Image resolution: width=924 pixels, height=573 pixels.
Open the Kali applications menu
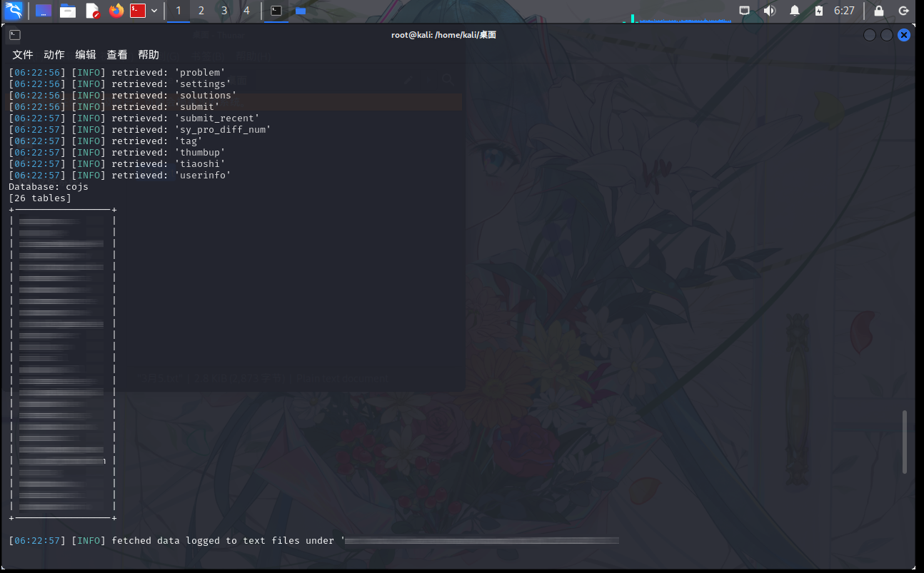(x=14, y=11)
